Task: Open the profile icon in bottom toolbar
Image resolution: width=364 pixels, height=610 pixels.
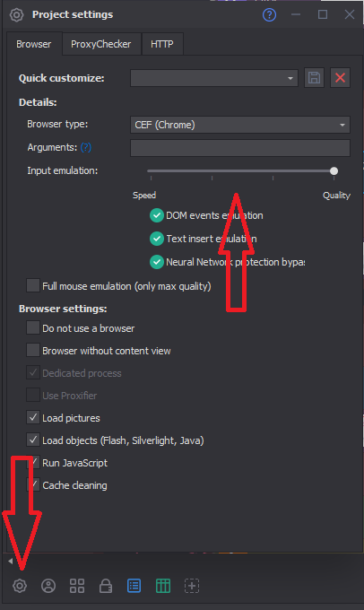Action: pyautogui.click(x=48, y=586)
